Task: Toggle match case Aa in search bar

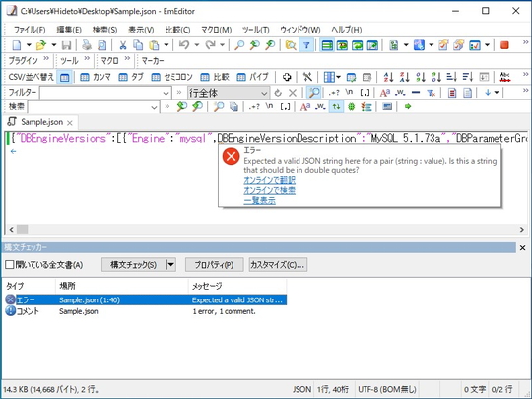Action: (305, 106)
